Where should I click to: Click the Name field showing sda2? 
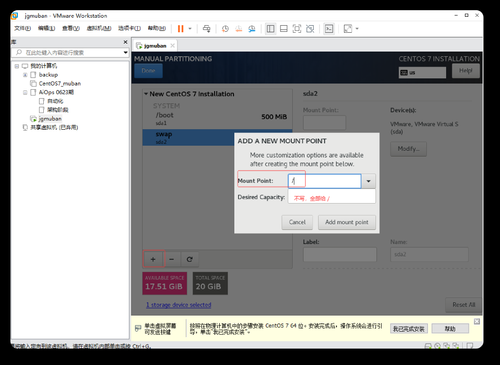click(x=429, y=254)
